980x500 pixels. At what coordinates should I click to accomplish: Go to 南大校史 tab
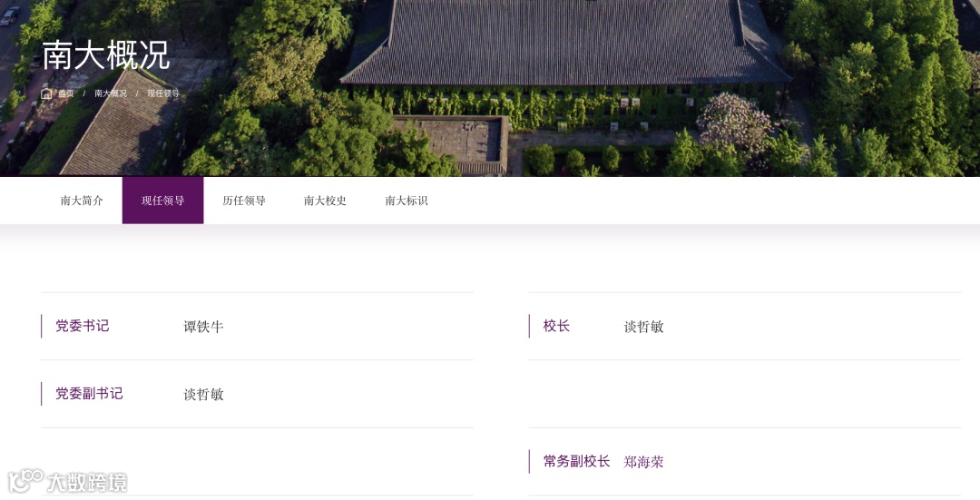pyautogui.click(x=325, y=201)
